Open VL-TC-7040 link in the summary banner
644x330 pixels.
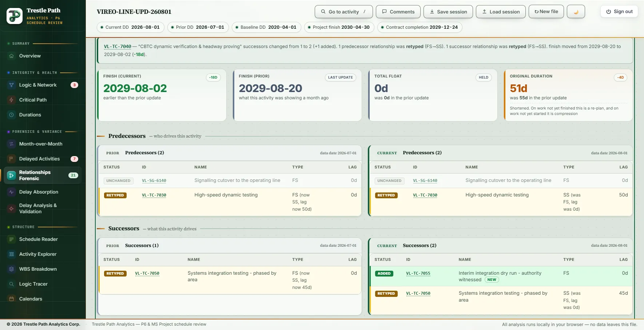pos(118,47)
